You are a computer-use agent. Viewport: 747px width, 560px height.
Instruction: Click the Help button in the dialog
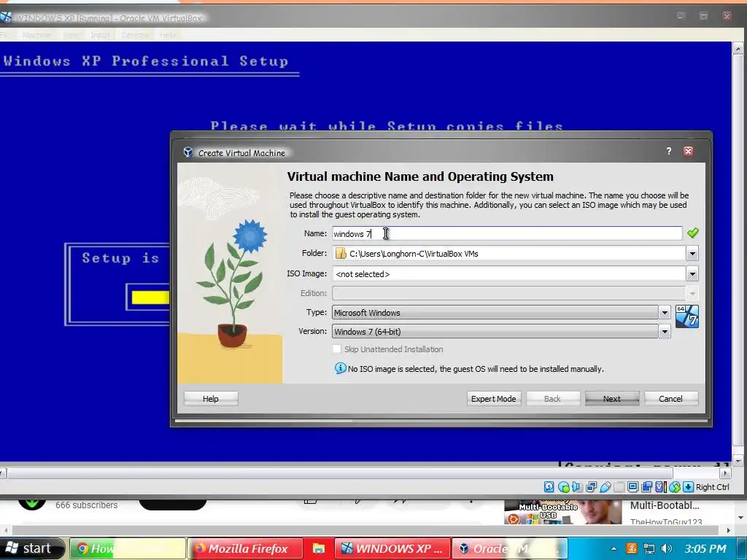coord(211,399)
